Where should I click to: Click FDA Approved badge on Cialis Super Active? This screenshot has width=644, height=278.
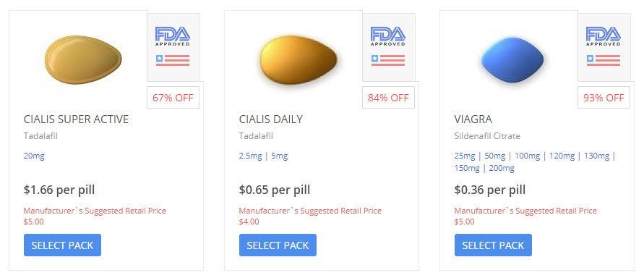(x=173, y=36)
